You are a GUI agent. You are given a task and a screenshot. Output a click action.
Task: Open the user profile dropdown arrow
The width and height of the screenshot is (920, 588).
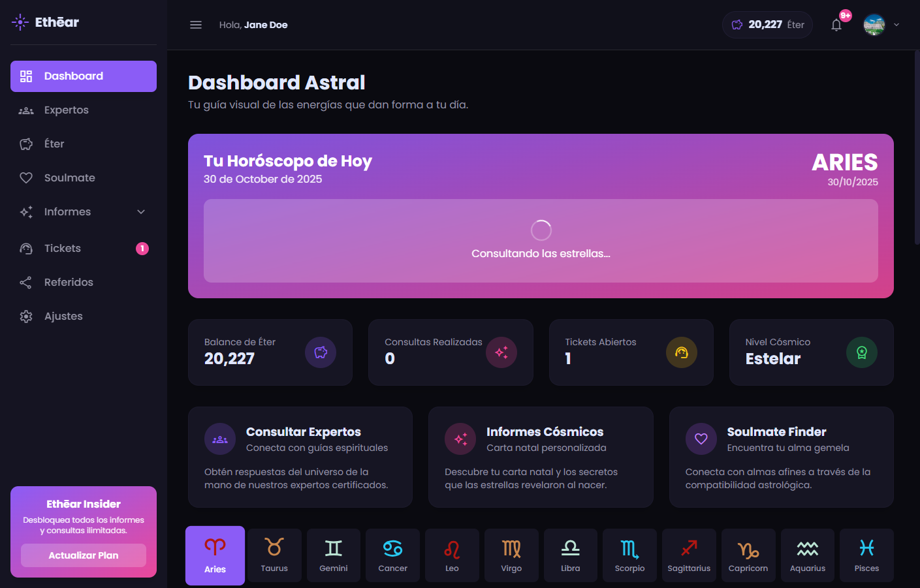[x=896, y=25]
